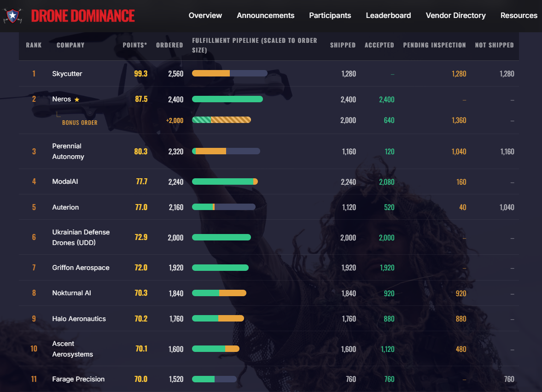
Task: Click the 1,360 pending inspection bonus value
Action: [459, 120]
